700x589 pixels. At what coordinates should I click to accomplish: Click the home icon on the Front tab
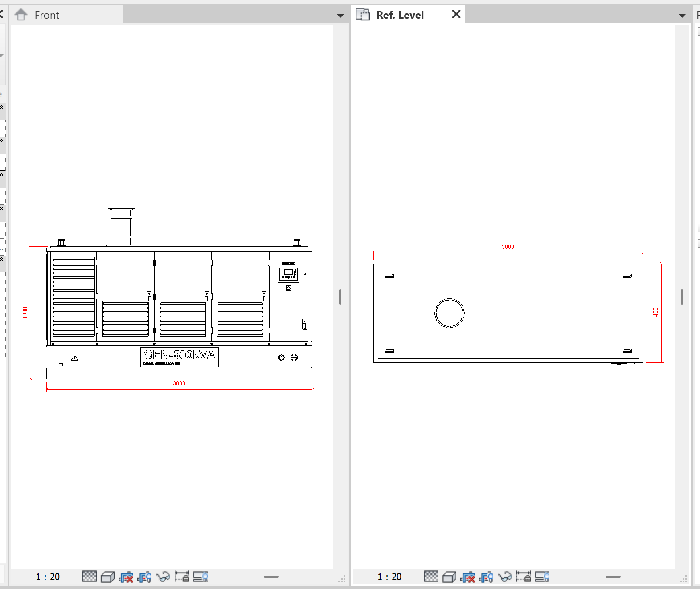pyautogui.click(x=21, y=15)
